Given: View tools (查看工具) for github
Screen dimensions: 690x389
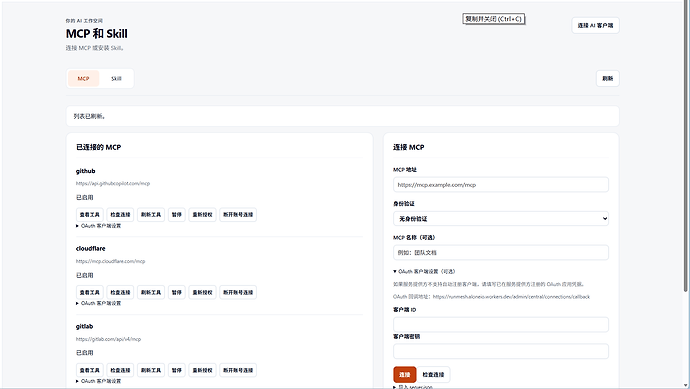Looking at the screenshot, I should click(90, 215).
